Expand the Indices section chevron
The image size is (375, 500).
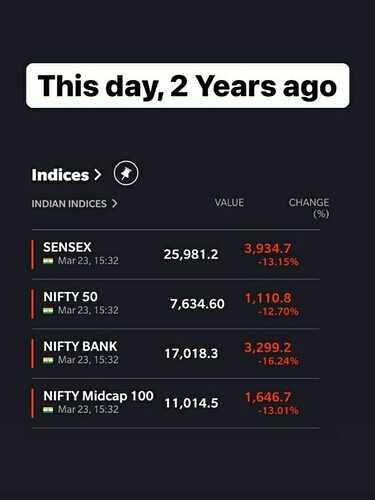[x=97, y=175]
